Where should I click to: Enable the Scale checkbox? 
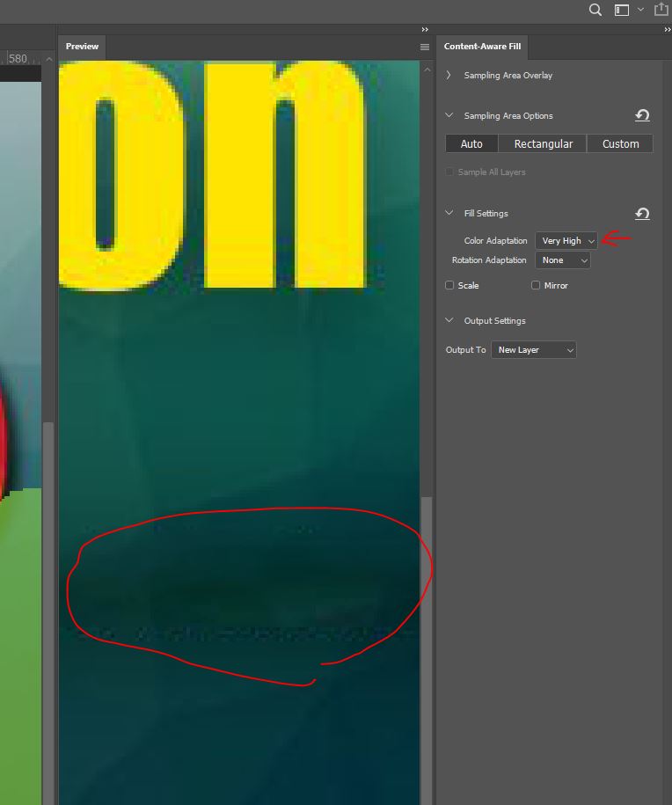coord(450,286)
